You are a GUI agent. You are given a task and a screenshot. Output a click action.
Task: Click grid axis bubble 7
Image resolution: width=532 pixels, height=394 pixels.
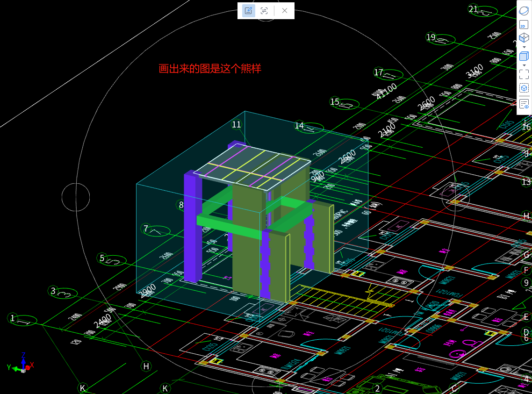(x=146, y=229)
